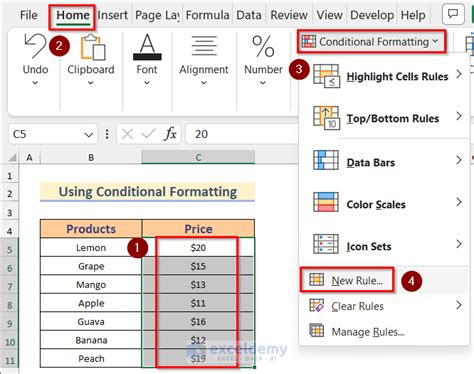
Task: Switch to the View tab
Action: 329,15
